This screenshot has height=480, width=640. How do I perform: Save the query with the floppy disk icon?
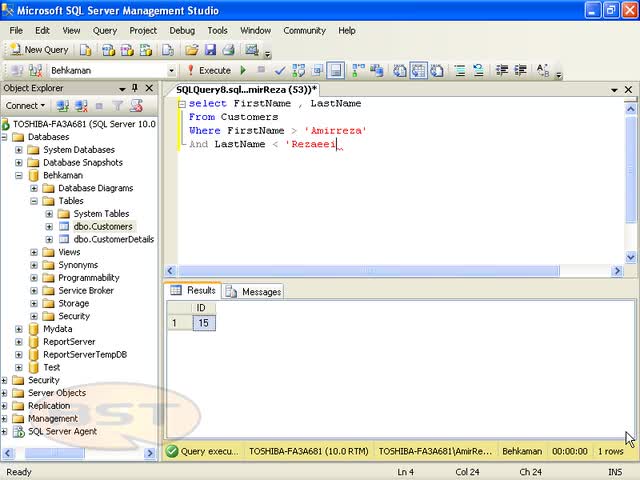pyautogui.click(x=210, y=50)
